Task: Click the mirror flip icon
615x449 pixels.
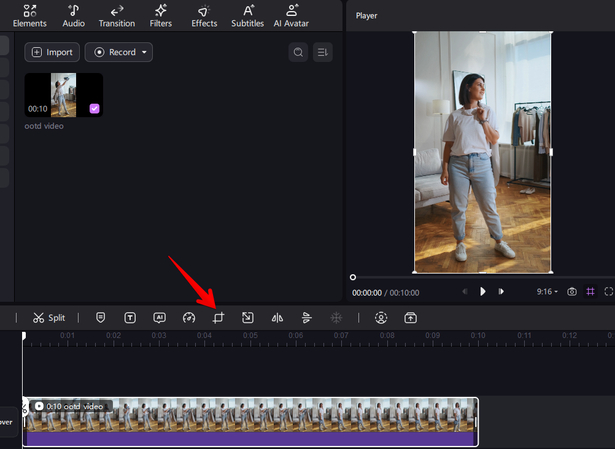Action: [278, 317]
